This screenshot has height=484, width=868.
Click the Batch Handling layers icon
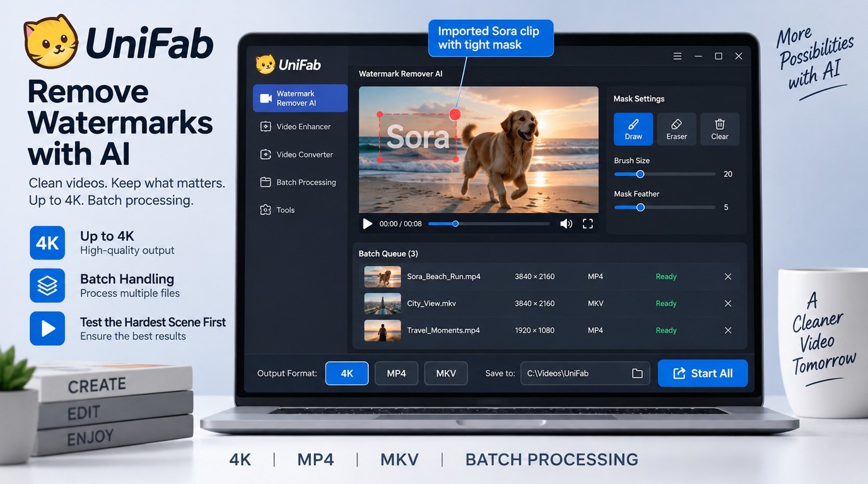click(x=47, y=285)
